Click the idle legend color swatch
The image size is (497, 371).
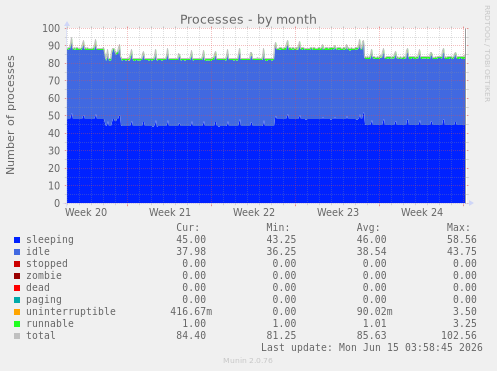click(17, 252)
